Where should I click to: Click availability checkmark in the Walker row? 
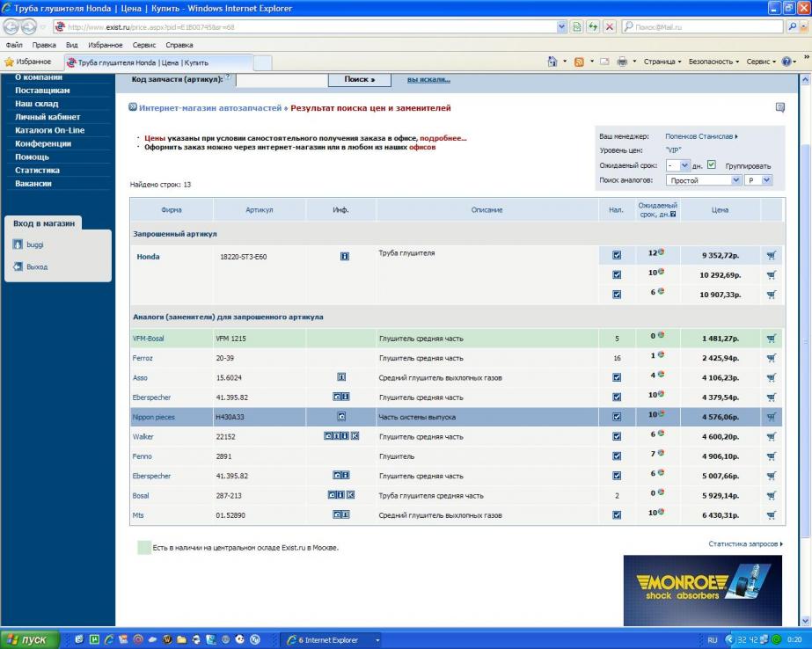point(616,437)
